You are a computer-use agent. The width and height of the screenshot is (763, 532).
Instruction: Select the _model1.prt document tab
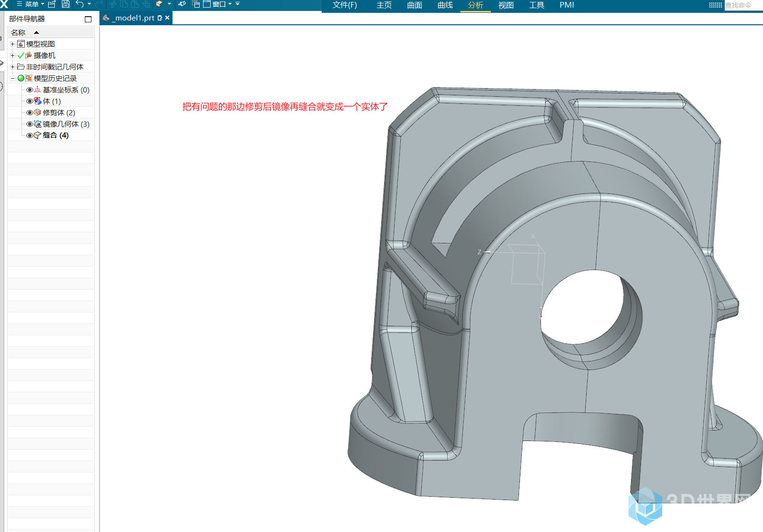pyautogui.click(x=135, y=18)
